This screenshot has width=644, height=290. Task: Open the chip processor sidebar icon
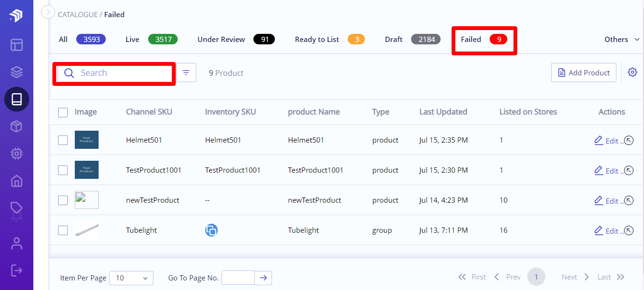click(17, 154)
